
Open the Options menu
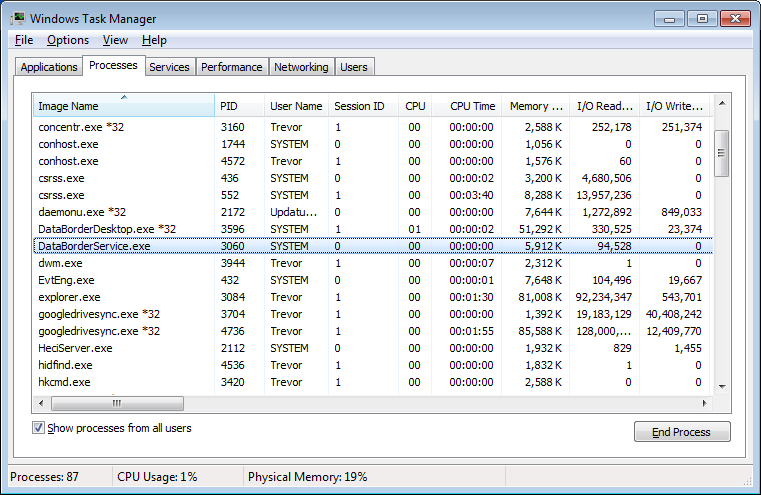[x=68, y=40]
